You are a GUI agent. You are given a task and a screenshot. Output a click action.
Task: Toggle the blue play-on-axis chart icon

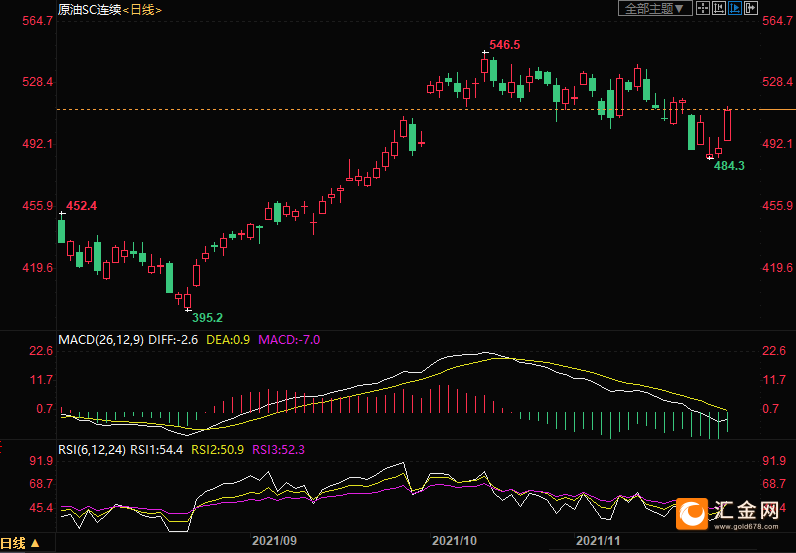pyautogui.click(x=735, y=8)
